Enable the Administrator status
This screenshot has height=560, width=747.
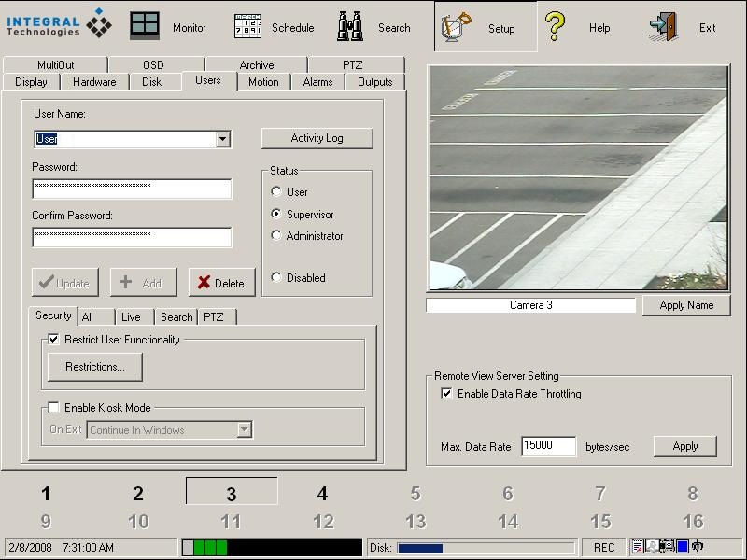click(276, 235)
